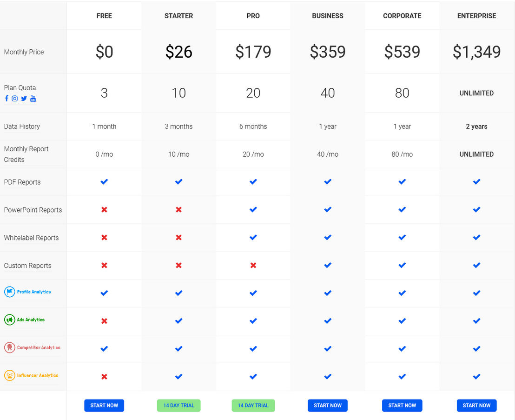The image size is (515, 420).
Task: Click the $539 monthly price
Action: coord(402,52)
